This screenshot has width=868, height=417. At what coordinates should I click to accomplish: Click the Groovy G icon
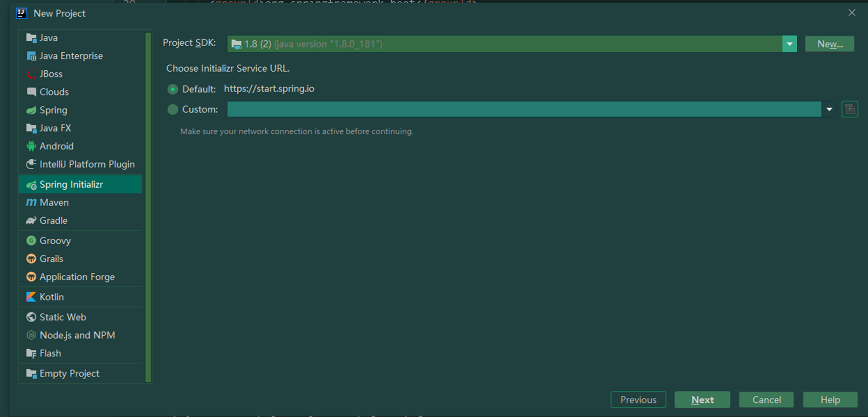[31, 241]
